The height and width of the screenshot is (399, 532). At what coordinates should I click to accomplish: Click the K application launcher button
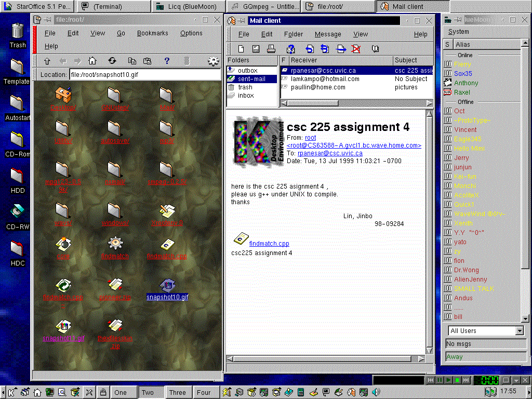coord(10,392)
